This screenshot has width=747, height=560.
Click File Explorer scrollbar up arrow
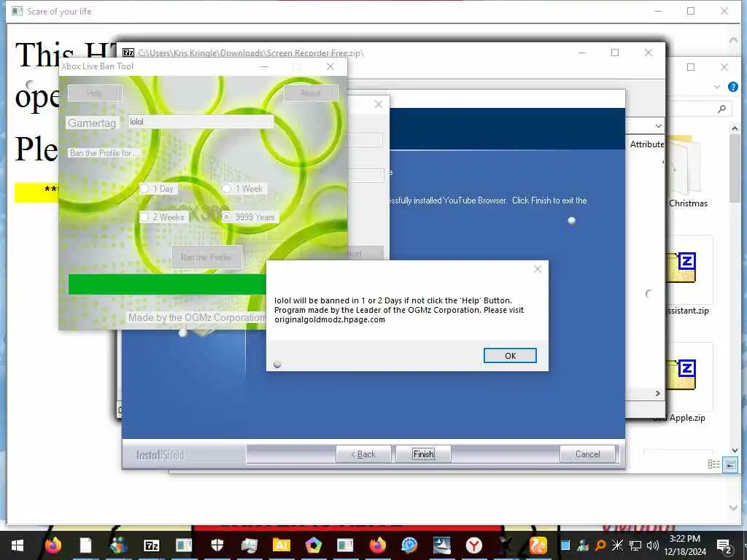pyautogui.click(x=734, y=128)
